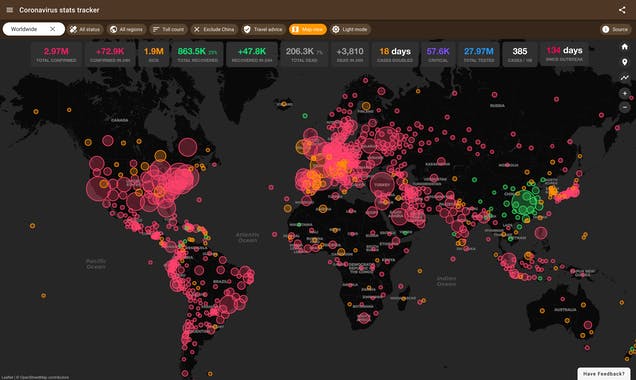Select the +47.8K recovered card
Screen dimensions: 636x380
[x=252, y=54]
